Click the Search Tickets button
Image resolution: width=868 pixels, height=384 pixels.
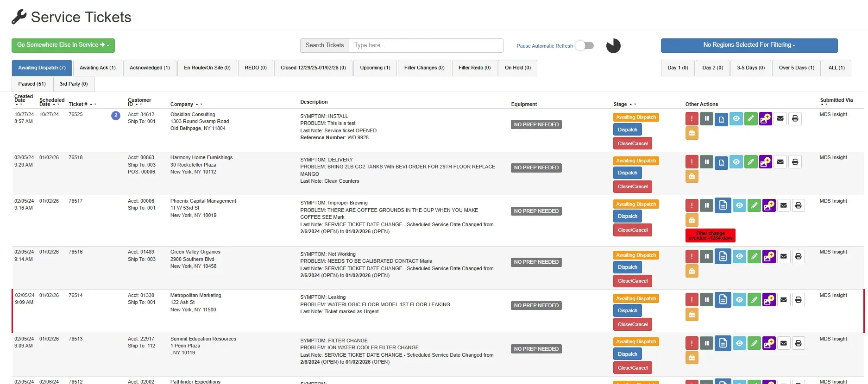325,45
